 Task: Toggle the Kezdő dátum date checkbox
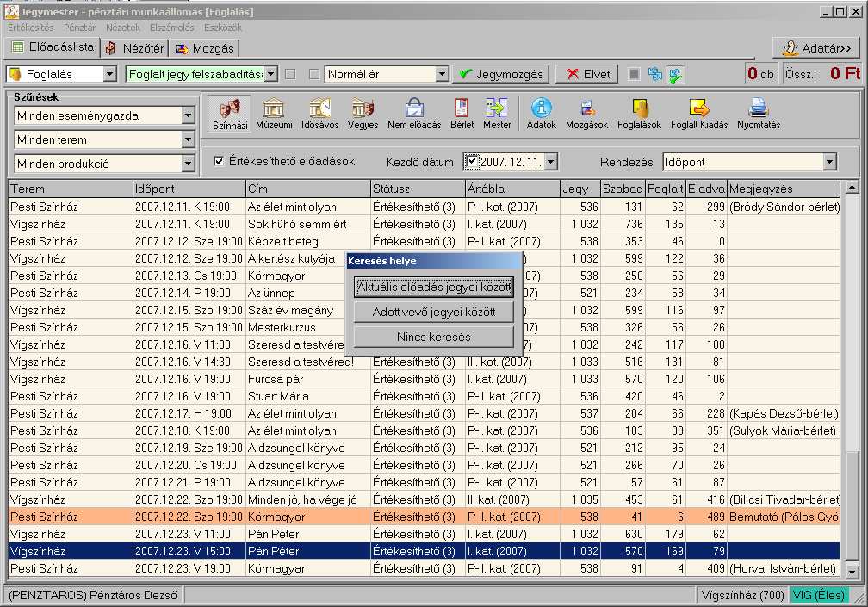point(471,162)
